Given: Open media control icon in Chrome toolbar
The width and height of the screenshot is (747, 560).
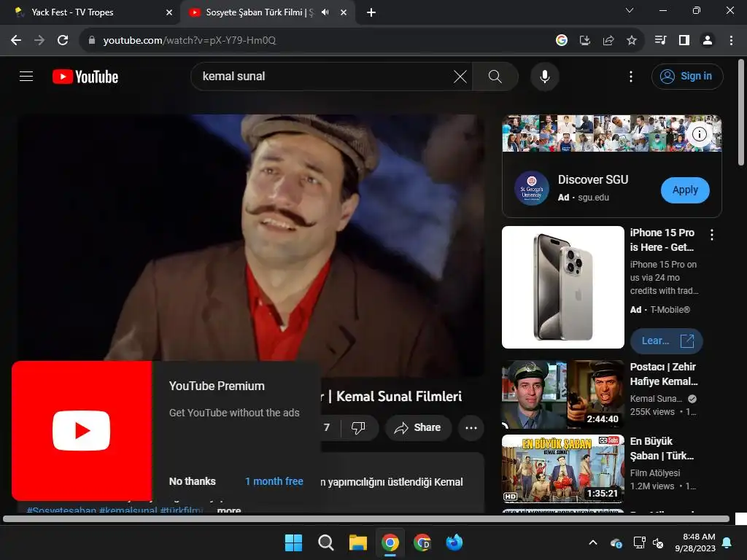Looking at the screenshot, I should coord(660,40).
